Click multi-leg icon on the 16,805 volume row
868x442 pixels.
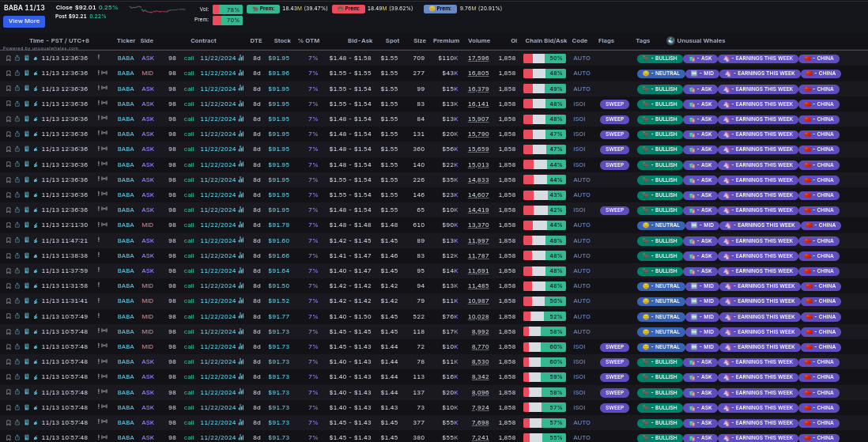(x=104, y=73)
